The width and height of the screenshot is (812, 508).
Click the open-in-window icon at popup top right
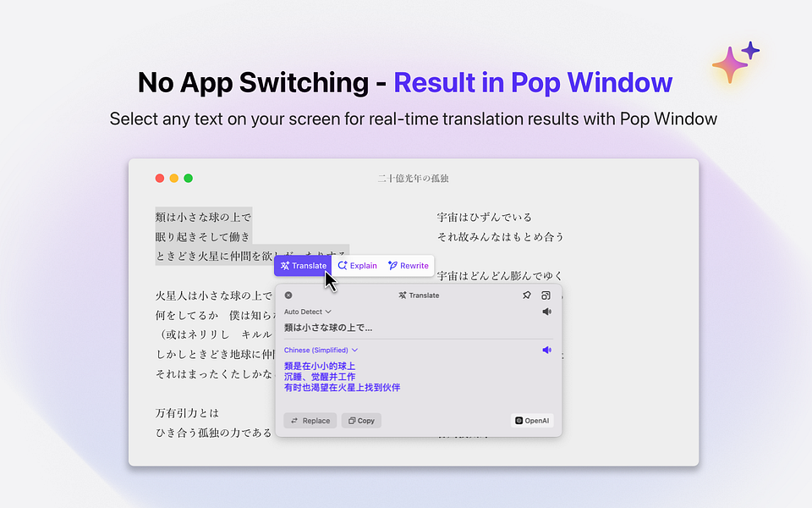click(x=546, y=295)
